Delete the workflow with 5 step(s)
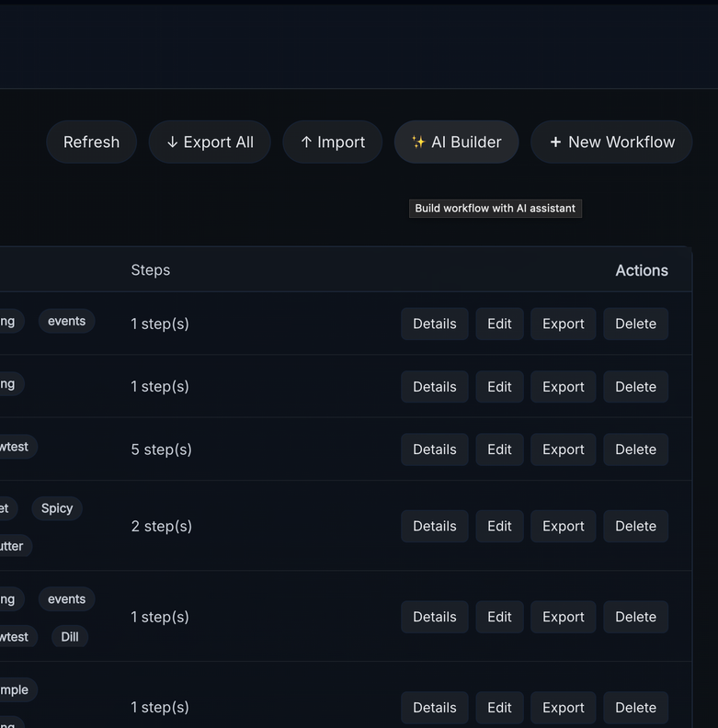 click(635, 449)
